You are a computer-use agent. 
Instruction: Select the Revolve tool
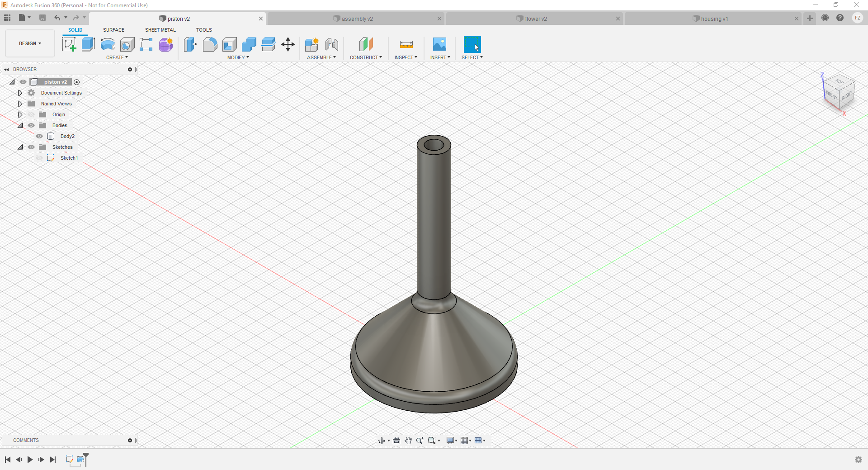[x=107, y=44]
